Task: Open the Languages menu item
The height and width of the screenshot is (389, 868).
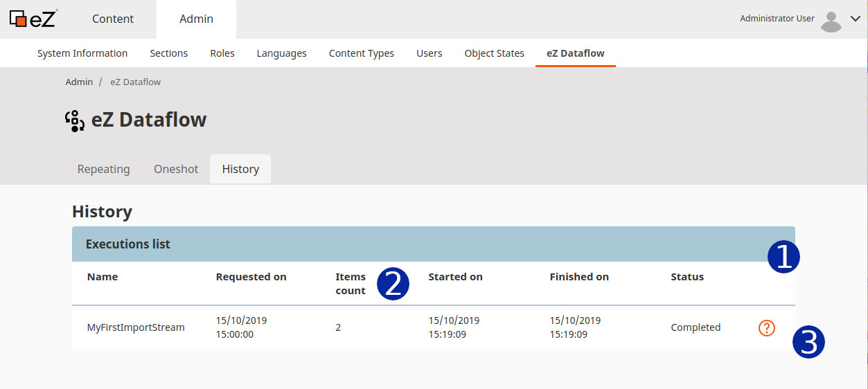Action: (x=282, y=53)
